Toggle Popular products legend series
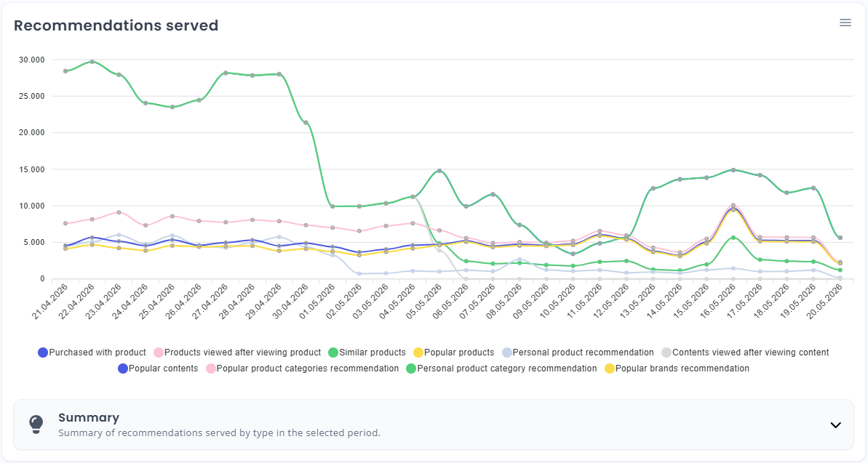The image size is (868, 463). point(453,353)
